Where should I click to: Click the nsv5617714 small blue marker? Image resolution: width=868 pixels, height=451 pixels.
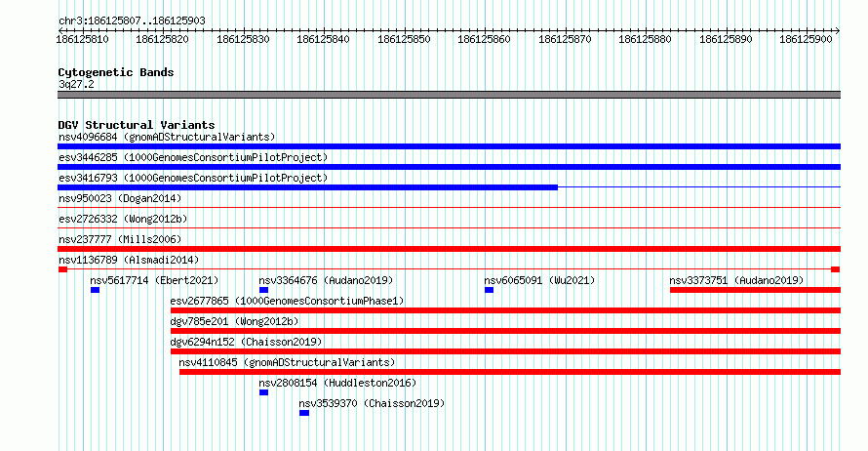[x=96, y=290]
